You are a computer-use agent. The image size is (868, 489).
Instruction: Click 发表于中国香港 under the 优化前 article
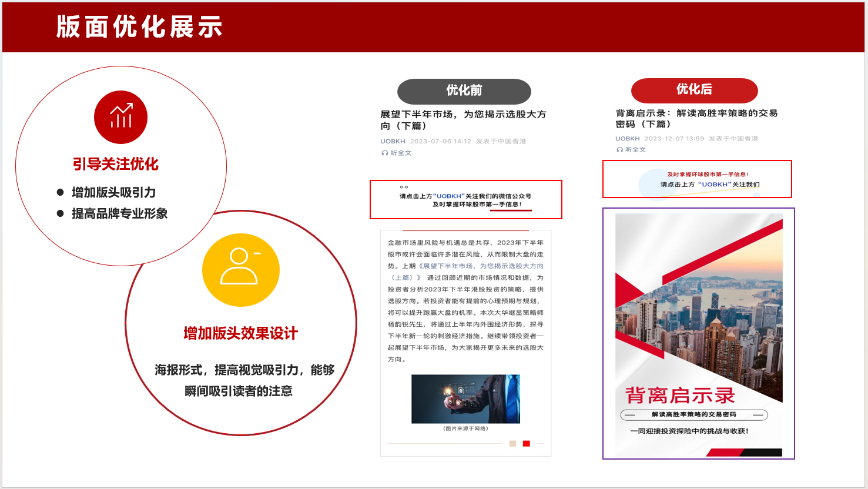(x=501, y=142)
